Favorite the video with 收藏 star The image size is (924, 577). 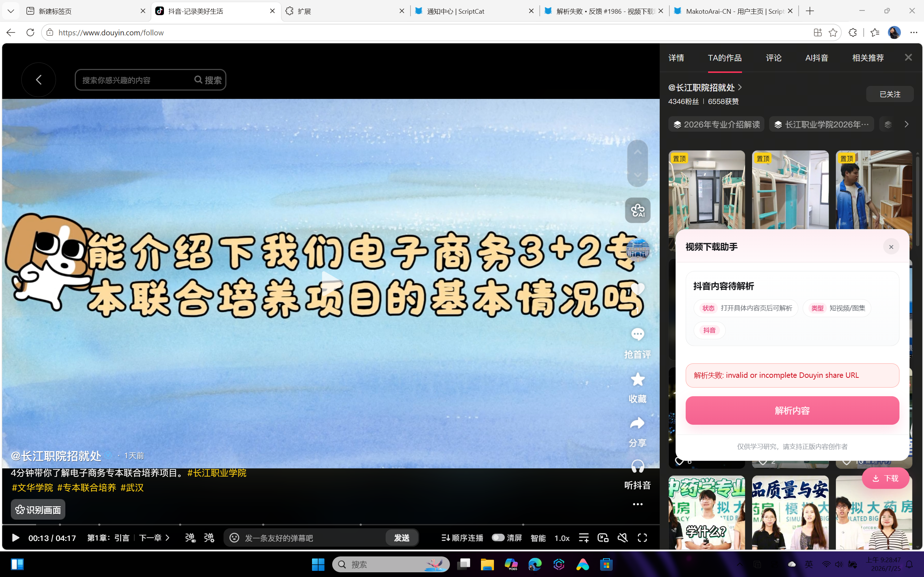coord(637,379)
